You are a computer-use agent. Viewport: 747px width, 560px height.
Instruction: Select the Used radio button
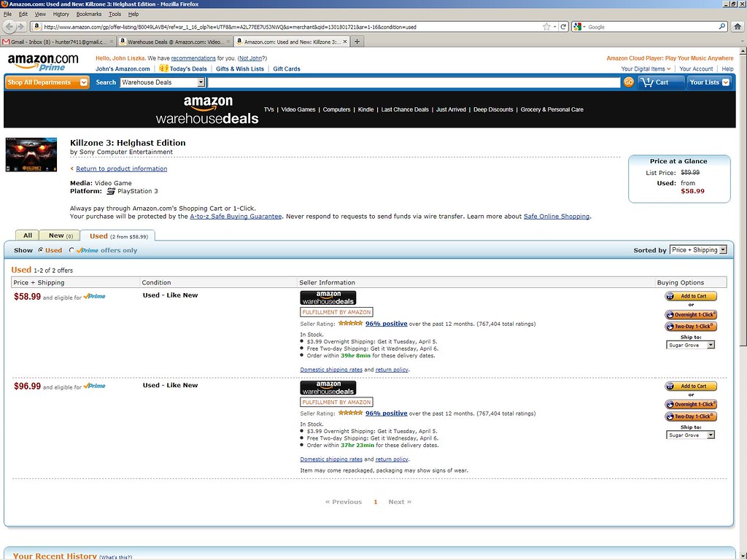tap(41, 250)
